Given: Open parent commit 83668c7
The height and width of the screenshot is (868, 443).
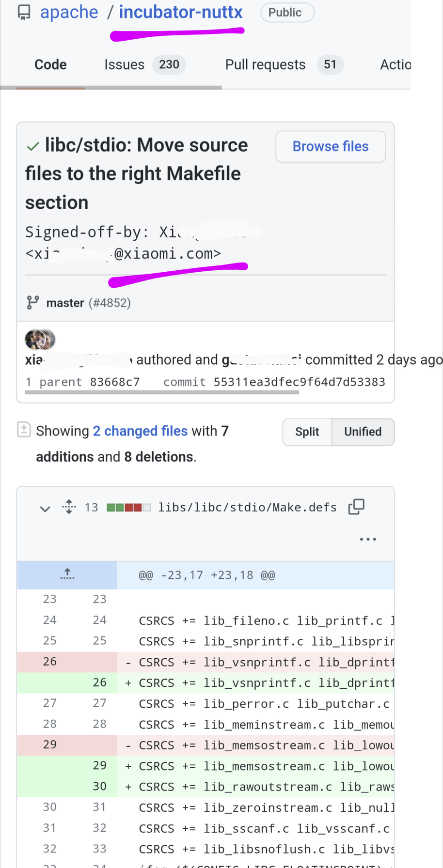Looking at the screenshot, I should pos(115,382).
